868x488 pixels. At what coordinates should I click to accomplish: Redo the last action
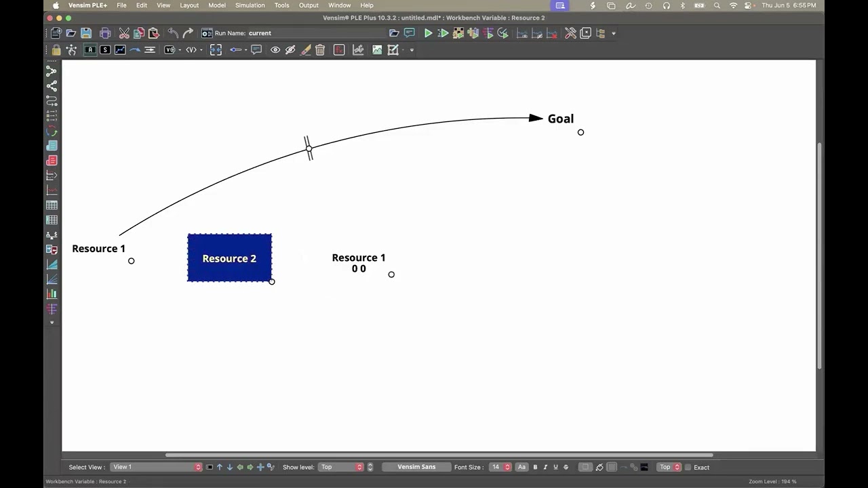tap(188, 33)
